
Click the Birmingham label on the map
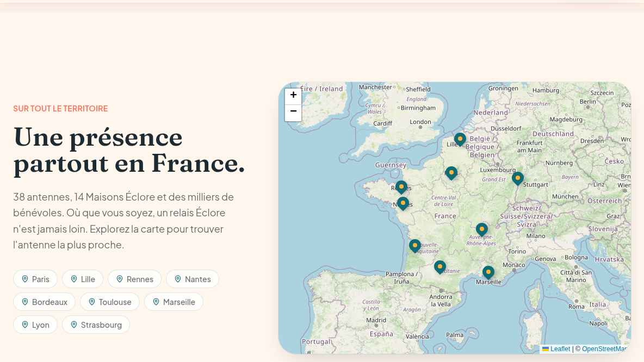(x=418, y=108)
